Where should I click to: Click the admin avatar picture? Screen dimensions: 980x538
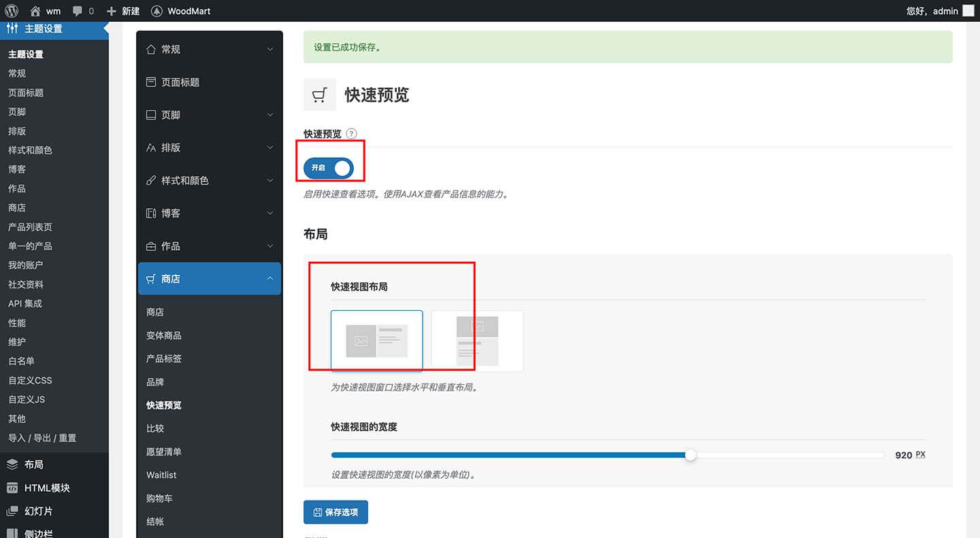click(968, 11)
